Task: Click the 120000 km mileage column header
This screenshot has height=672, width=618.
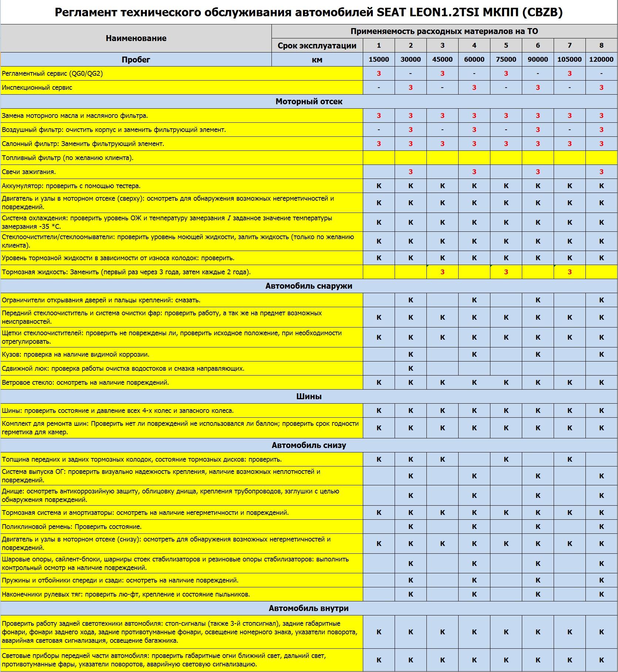Action: pos(601,60)
